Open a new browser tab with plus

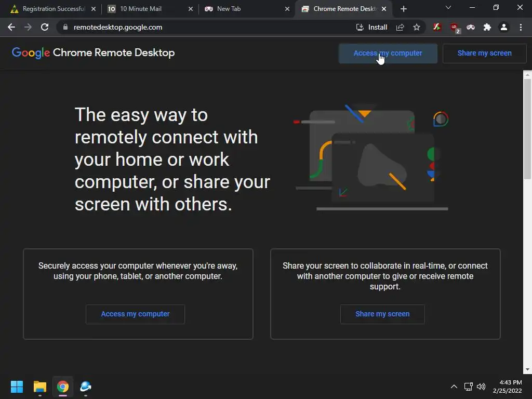point(403,9)
